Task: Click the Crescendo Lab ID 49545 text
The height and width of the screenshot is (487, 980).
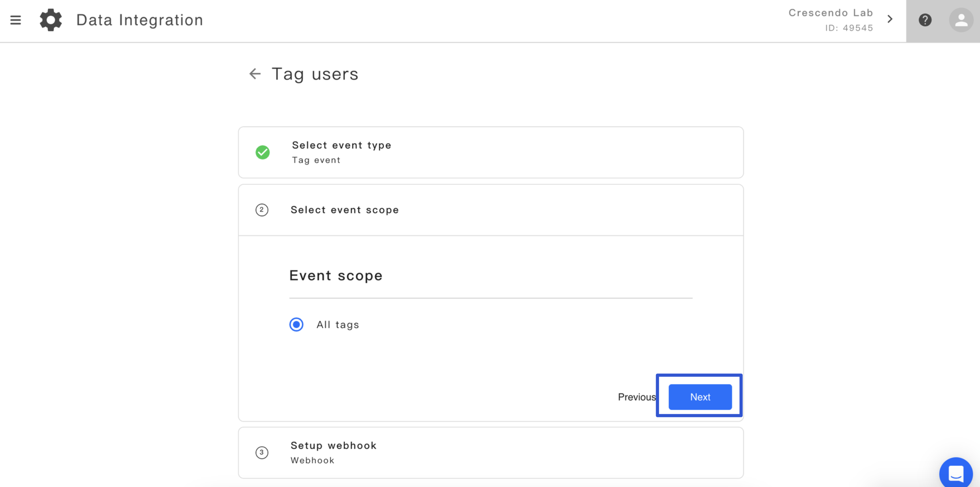Action: pos(831,20)
